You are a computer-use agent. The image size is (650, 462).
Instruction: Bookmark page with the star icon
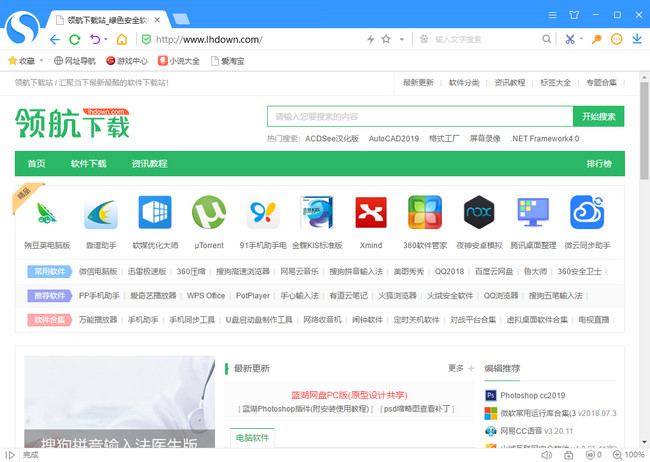pyautogui.click(x=386, y=39)
